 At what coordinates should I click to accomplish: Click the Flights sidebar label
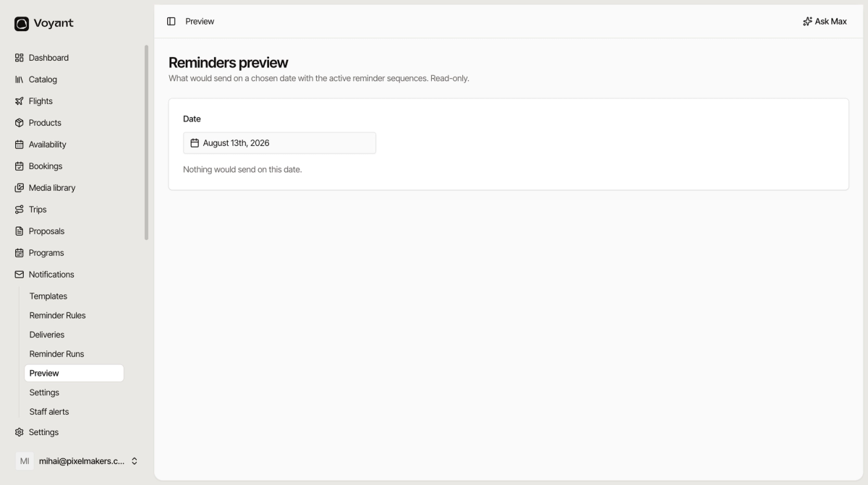41,101
